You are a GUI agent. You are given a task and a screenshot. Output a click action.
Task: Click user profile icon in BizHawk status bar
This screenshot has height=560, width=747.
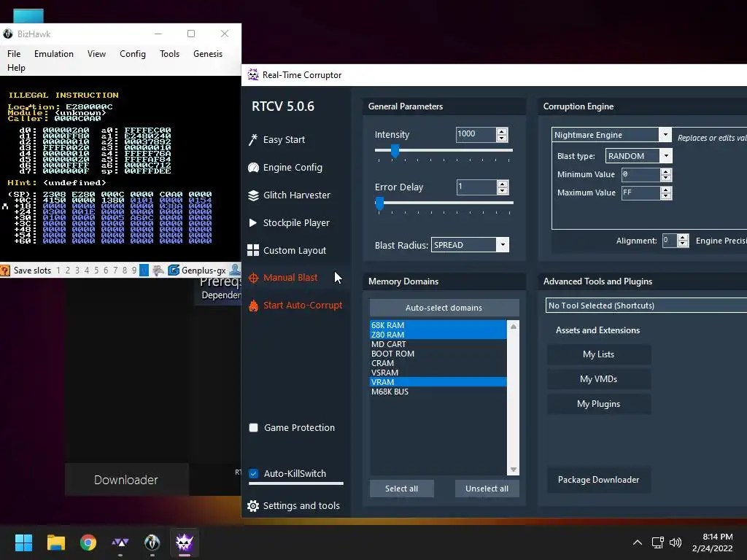(x=235, y=270)
